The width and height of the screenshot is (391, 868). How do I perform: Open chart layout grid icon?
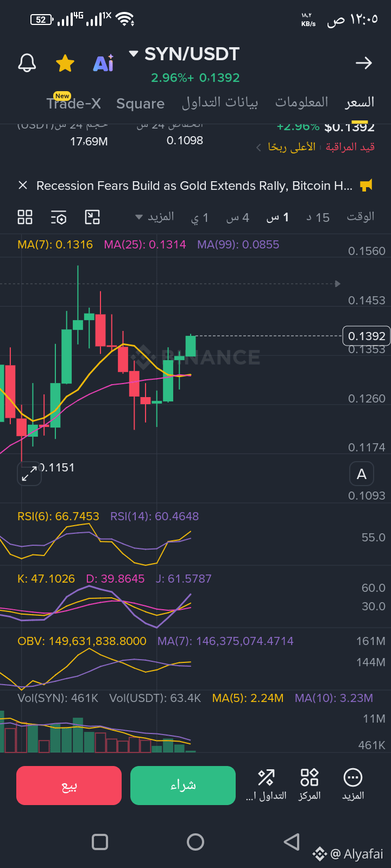pyautogui.click(x=25, y=217)
